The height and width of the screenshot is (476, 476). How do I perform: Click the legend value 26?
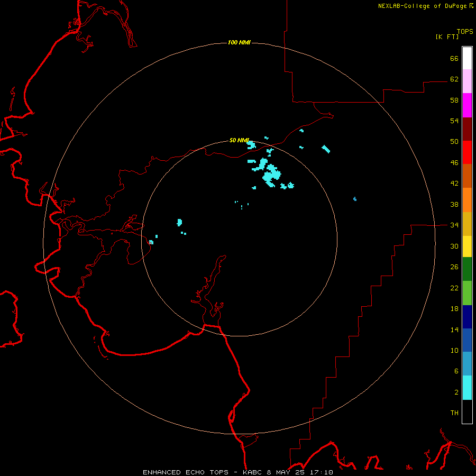point(454,267)
